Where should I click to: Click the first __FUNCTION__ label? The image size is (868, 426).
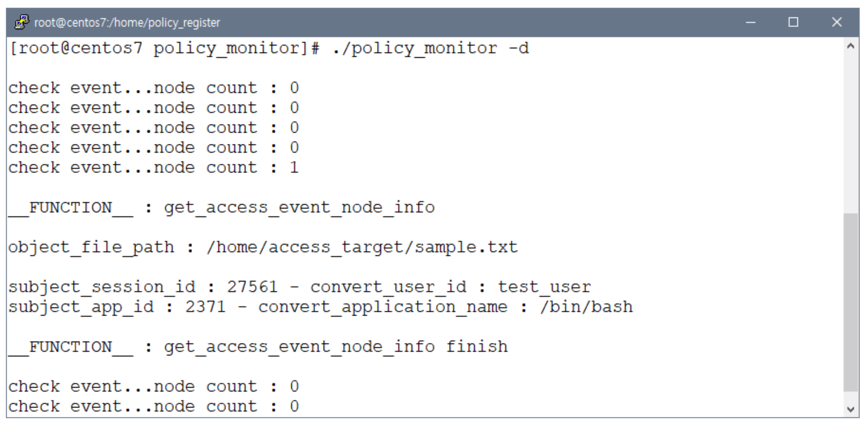point(71,207)
